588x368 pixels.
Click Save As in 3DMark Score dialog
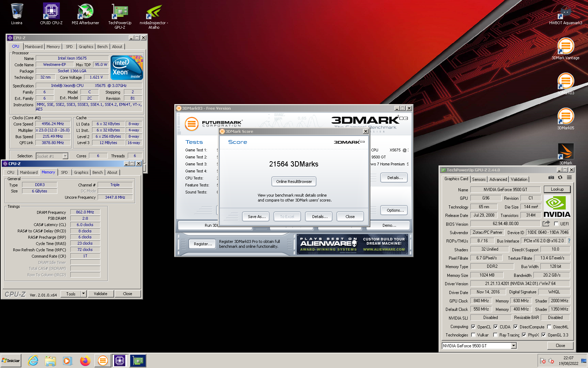[257, 217]
